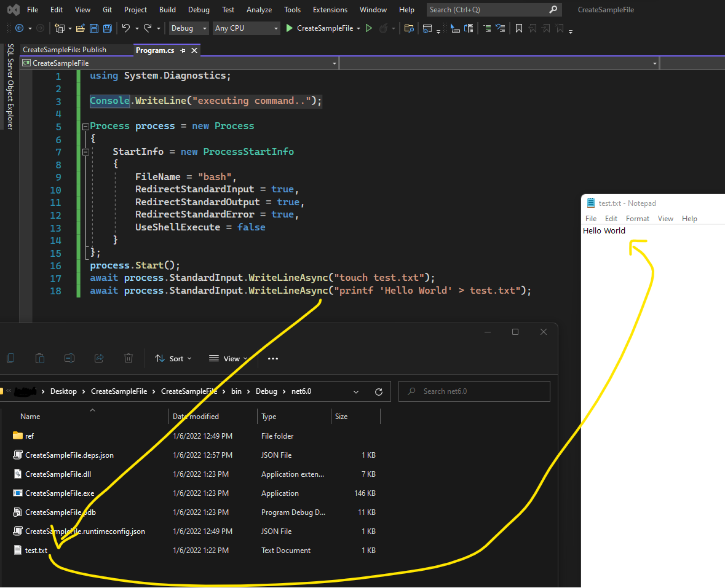The width and height of the screenshot is (725, 588).
Task: Click Start Without Debugging outline arrow
Action: point(369,28)
